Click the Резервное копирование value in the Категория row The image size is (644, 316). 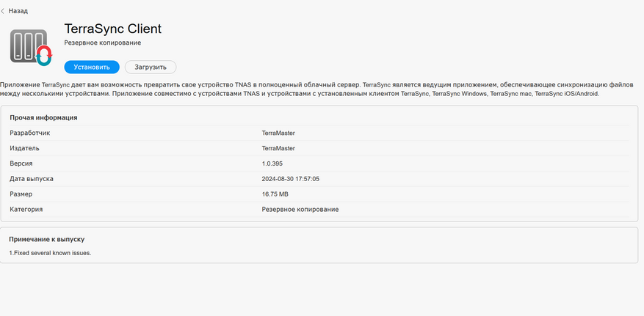(x=300, y=209)
